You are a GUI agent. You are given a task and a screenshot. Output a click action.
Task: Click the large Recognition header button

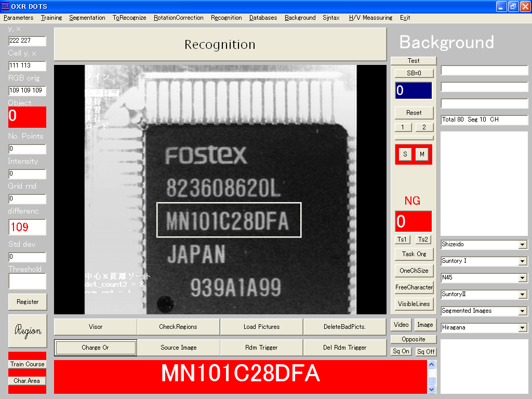click(220, 45)
